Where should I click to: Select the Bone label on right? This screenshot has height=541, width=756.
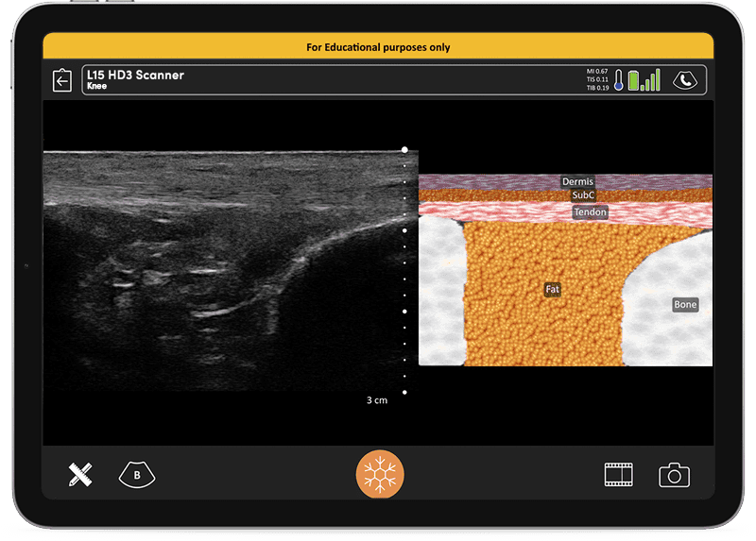pyautogui.click(x=685, y=305)
